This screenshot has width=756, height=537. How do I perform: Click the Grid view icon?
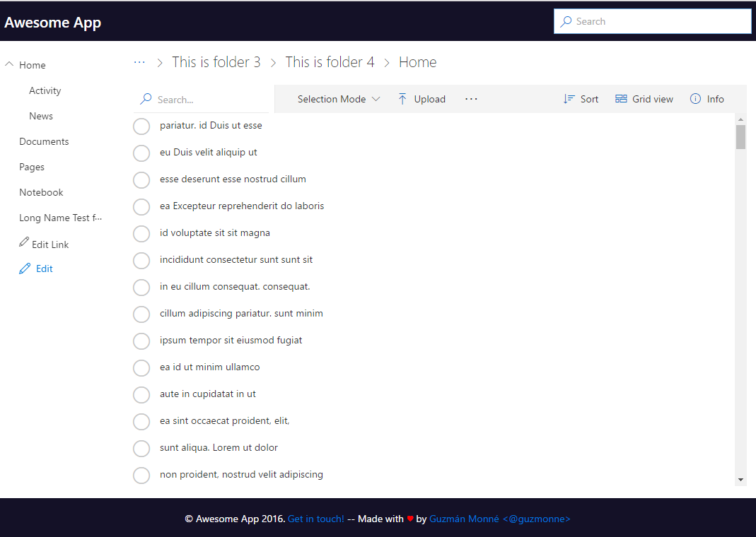(x=621, y=99)
